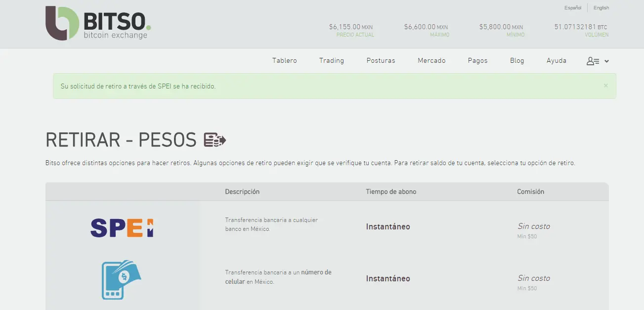Viewport: 644px width, 310px height.
Task: Click 'Instantáneo' in the cell phone row
Action: click(388, 278)
